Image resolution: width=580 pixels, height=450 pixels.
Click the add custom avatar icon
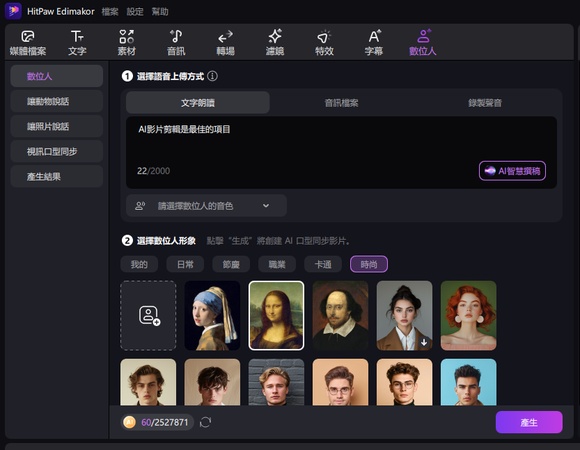pos(149,315)
